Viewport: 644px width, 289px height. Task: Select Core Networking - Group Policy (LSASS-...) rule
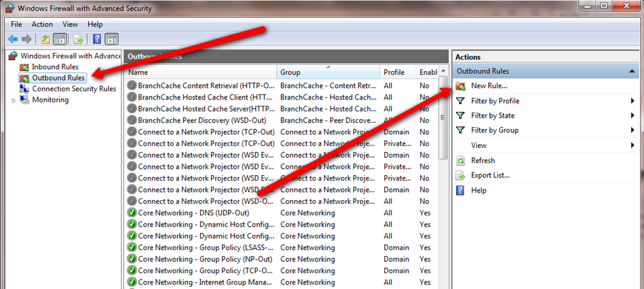point(281,247)
